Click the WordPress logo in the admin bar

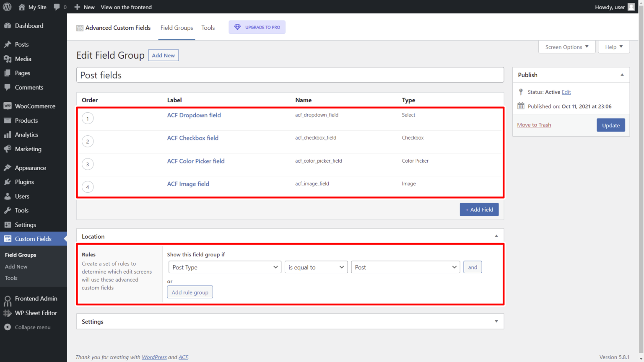(7, 7)
